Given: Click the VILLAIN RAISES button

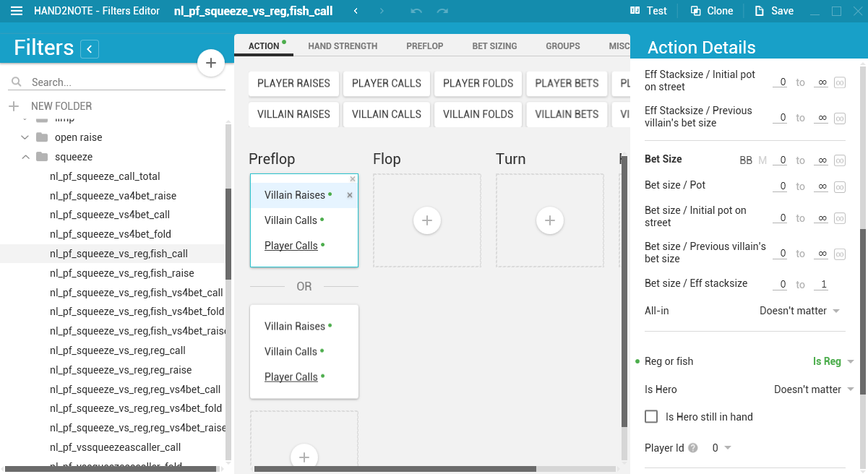Looking at the screenshot, I should point(293,114).
